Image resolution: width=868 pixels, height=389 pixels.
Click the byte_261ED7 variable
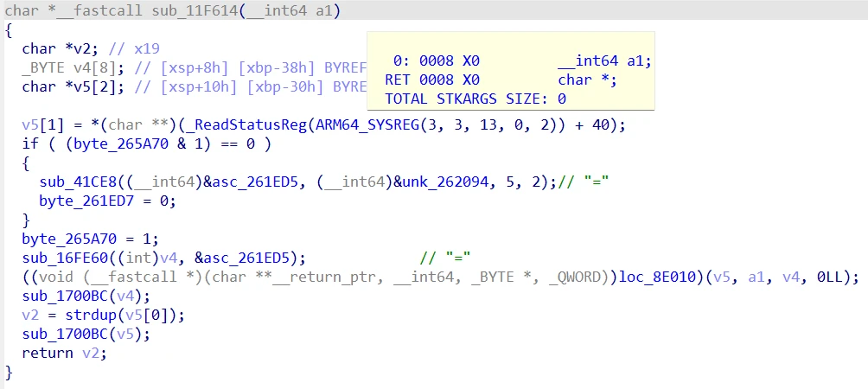87,201
